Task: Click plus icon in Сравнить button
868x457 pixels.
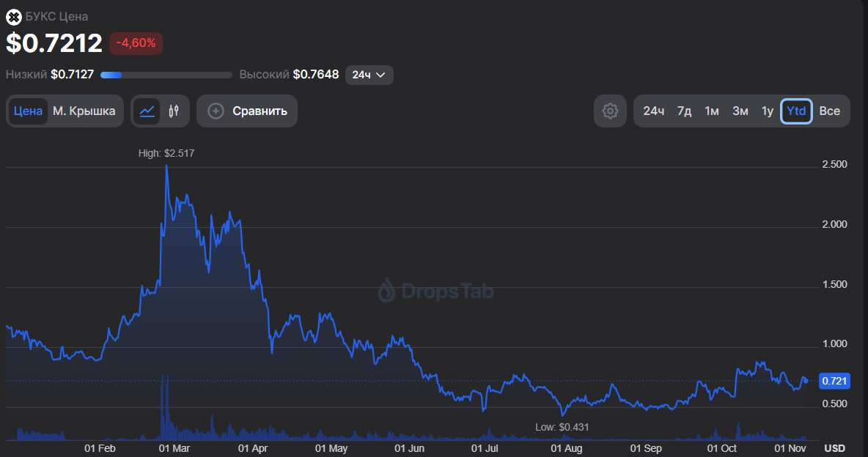Action: (216, 111)
